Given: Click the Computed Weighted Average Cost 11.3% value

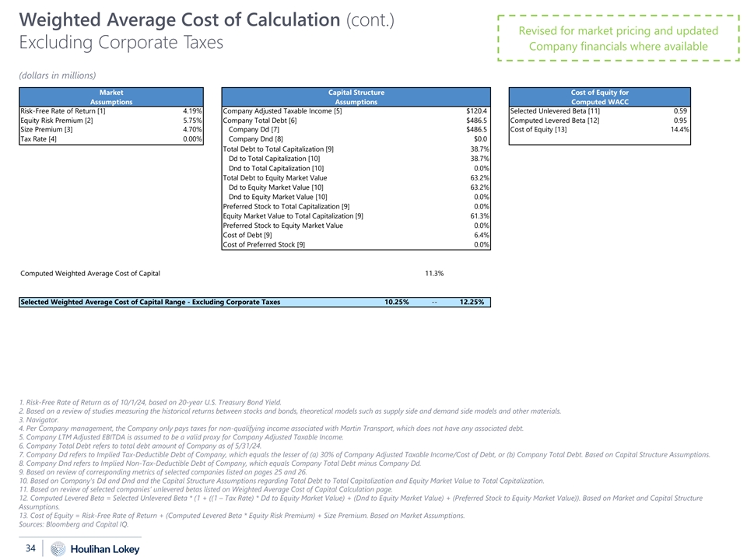Looking at the screenshot, I should 434,273.
